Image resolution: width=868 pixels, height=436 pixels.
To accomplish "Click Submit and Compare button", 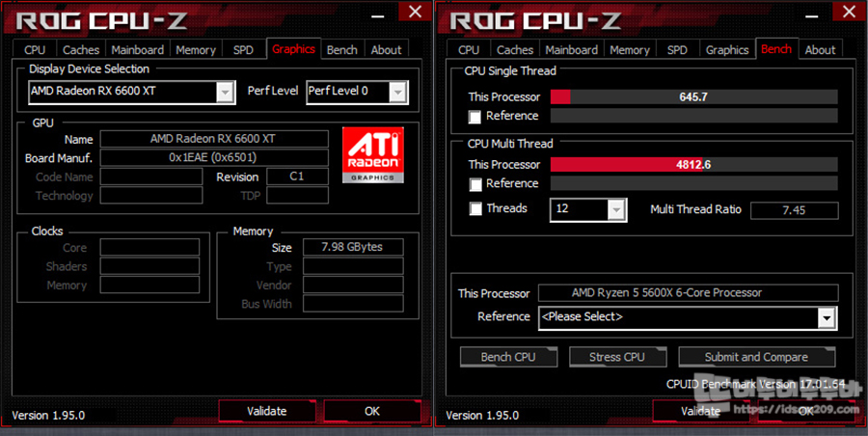I will pos(756,357).
